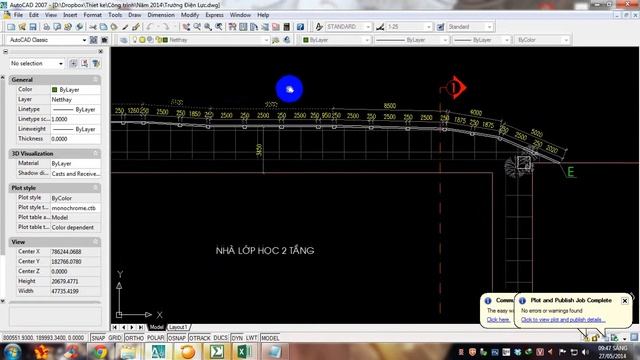Close the Plot and Publish balloon
Screen dimensions: 640x360
[624, 301]
